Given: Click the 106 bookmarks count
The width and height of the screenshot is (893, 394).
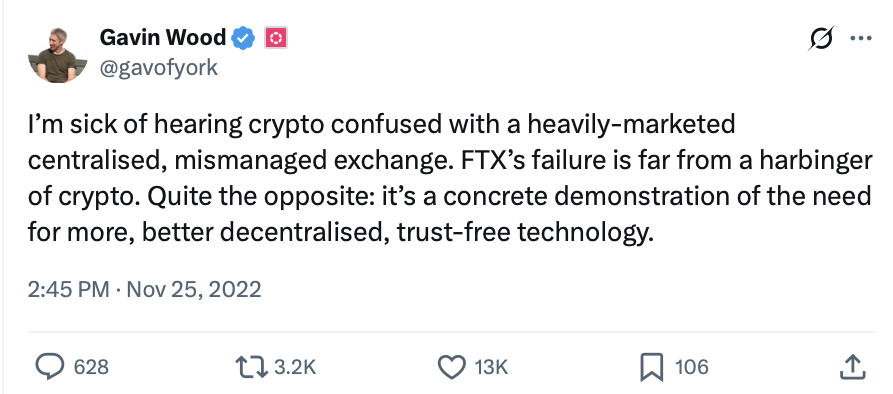Looking at the screenshot, I should [x=692, y=367].
